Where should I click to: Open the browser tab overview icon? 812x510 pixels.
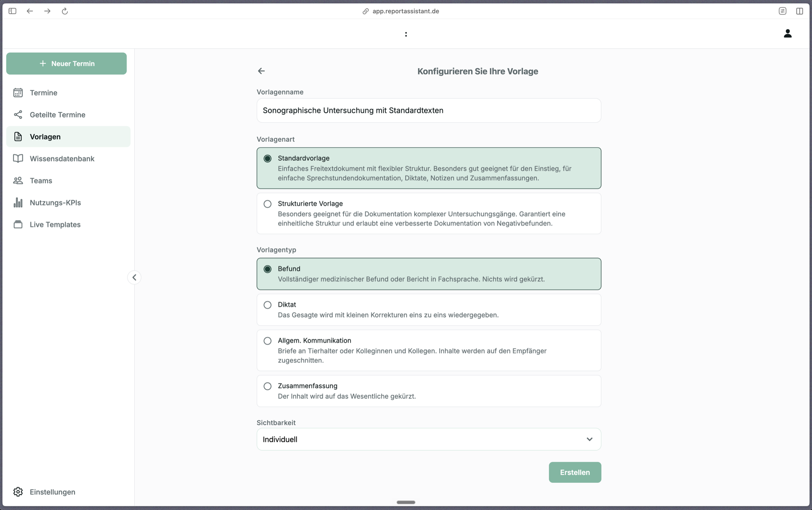click(782, 11)
